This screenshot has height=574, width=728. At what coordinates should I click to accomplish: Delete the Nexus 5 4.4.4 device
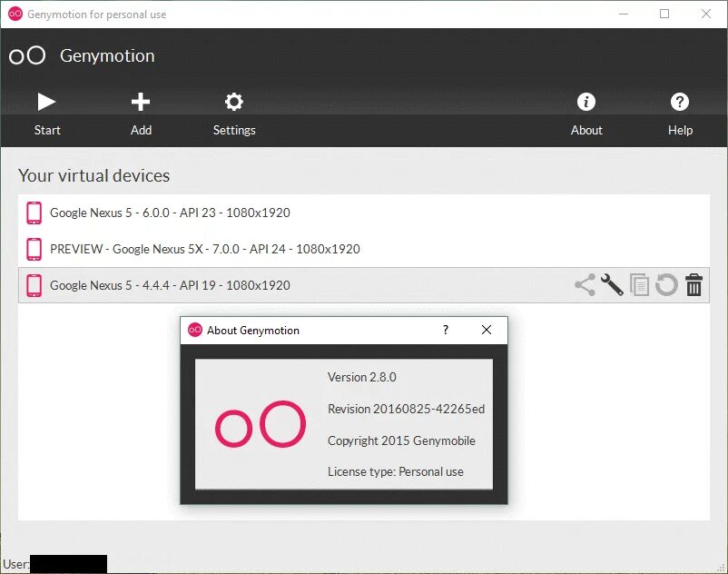(x=694, y=284)
